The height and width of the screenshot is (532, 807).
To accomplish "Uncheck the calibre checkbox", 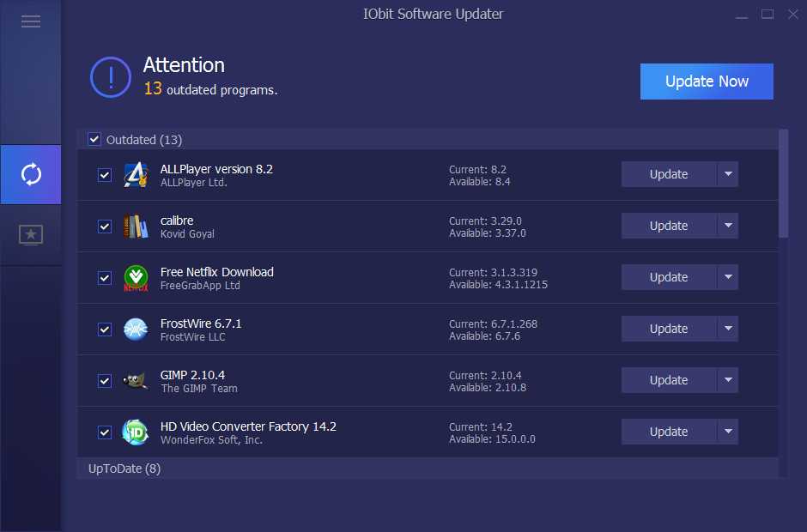I will click(x=105, y=227).
